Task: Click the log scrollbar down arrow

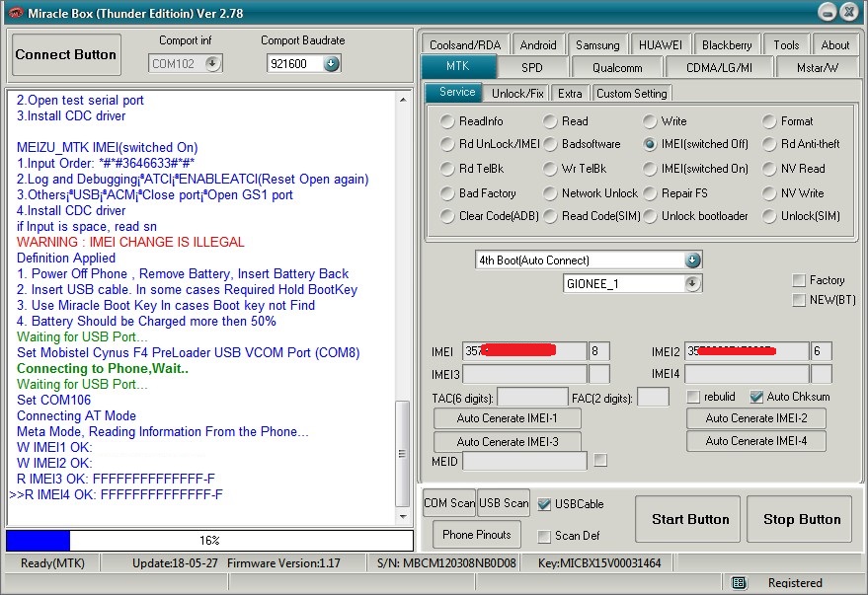Action: (x=403, y=516)
